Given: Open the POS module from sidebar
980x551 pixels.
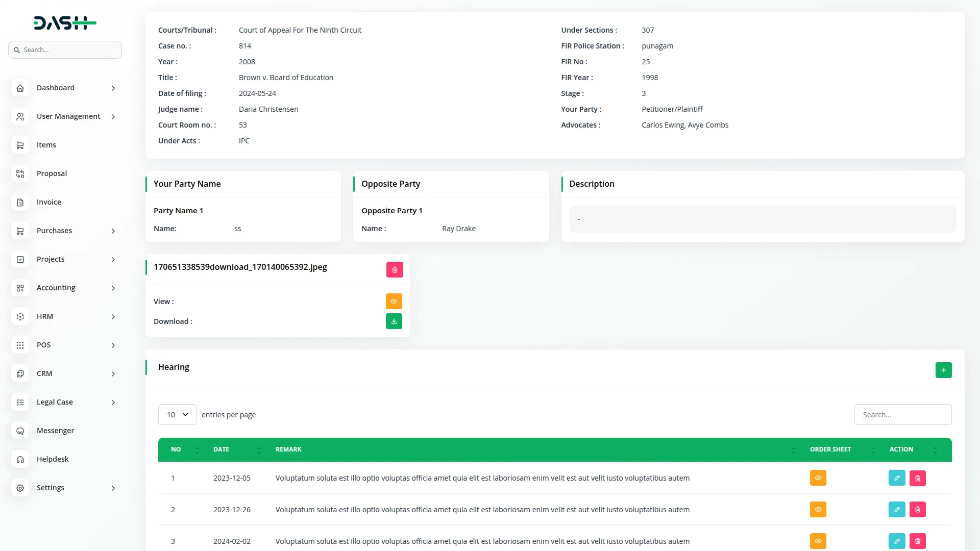Looking at the screenshot, I should (x=44, y=344).
